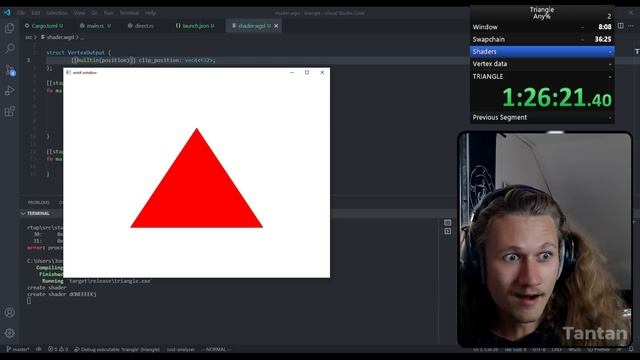Click the 'create shader' terminal output line
Viewport: 640px width, 360px height.
point(47,287)
